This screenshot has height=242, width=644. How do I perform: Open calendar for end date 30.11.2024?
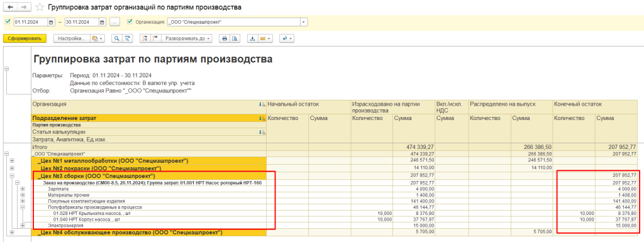(x=102, y=22)
